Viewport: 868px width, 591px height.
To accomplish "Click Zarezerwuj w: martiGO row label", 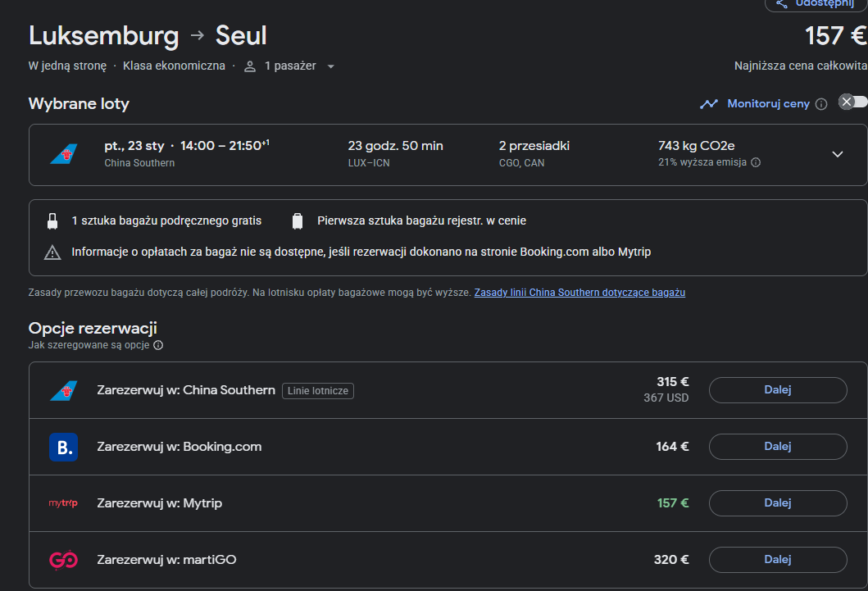I will coord(166,560).
